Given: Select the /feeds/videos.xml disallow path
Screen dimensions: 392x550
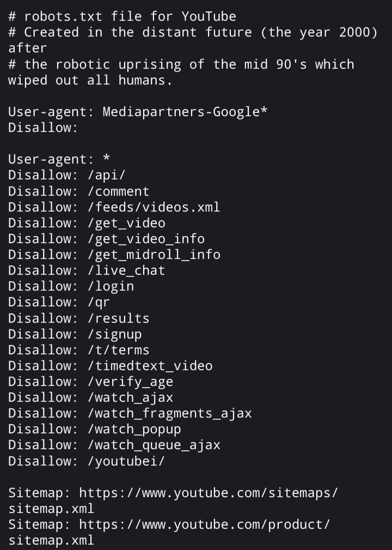Looking at the screenshot, I should click(154, 207).
